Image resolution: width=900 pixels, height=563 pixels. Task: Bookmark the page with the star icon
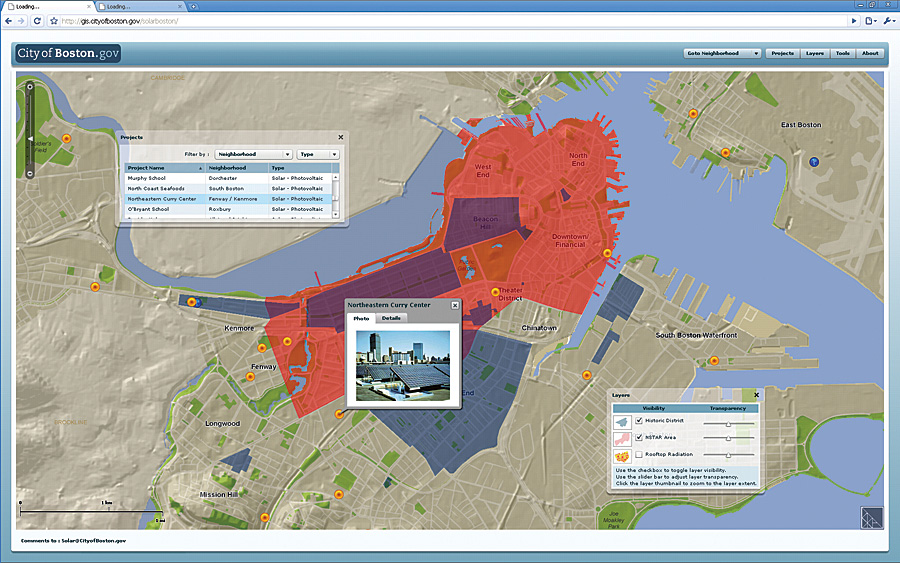54,21
